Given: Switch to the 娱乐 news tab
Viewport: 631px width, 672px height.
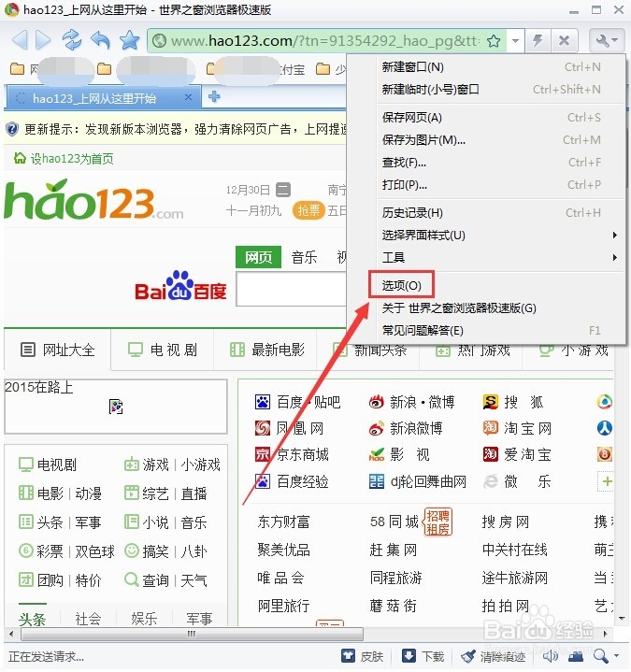Looking at the screenshot, I should [x=144, y=619].
